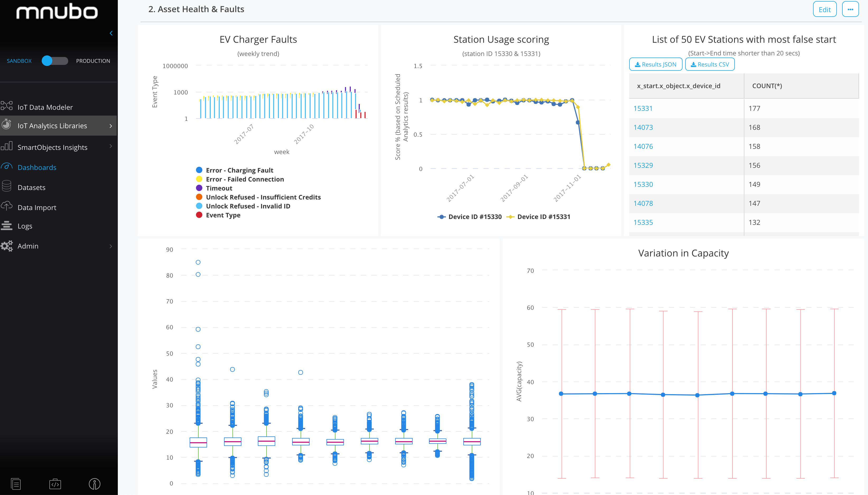The height and width of the screenshot is (495, 868).
Task: Expand the IoT Analytics Libraries submenu
Action: [x=111, y=126]
